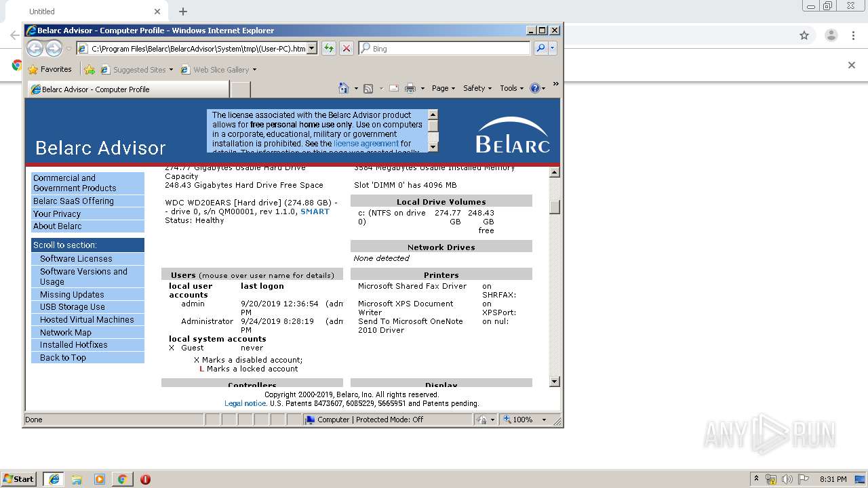Click the Help question mark icon
The image size is (868, 488).
(x=534, y=88)
